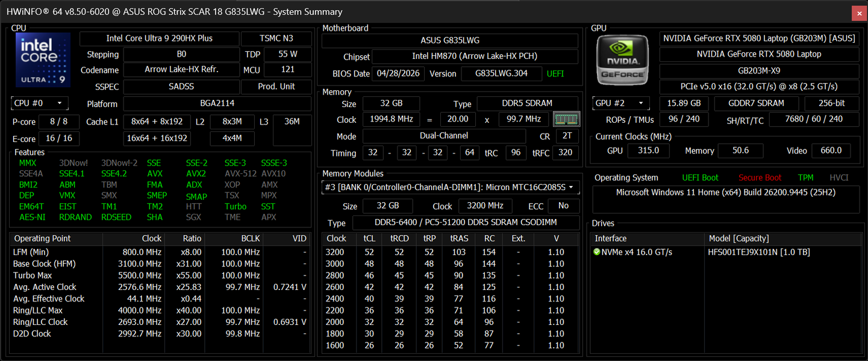The height and width of the screenshot is (361, 868).
Task: Click the 55 W TDP value
Action: point(288,54)
